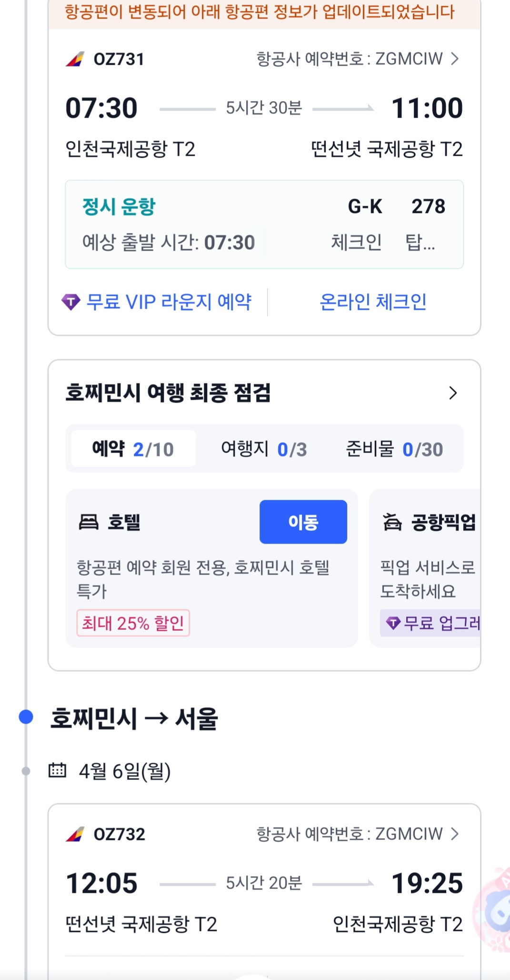Tap the purple diamond VIP lounge icon

click(71, 302)
